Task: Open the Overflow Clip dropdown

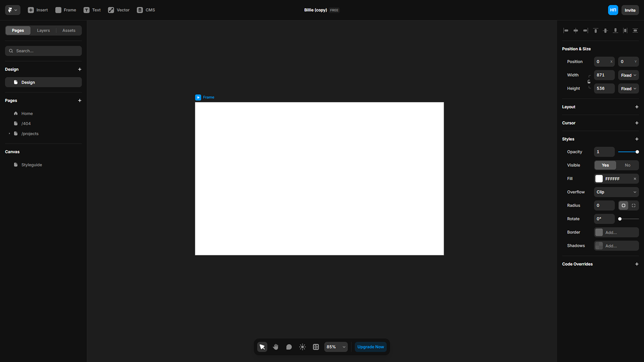Action: click(616, 192)
